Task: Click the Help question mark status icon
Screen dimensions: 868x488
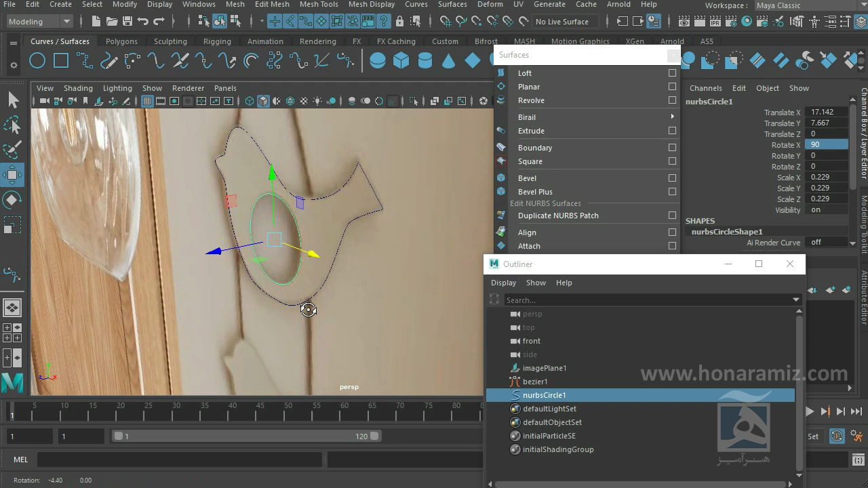Action: click(384, 21)
